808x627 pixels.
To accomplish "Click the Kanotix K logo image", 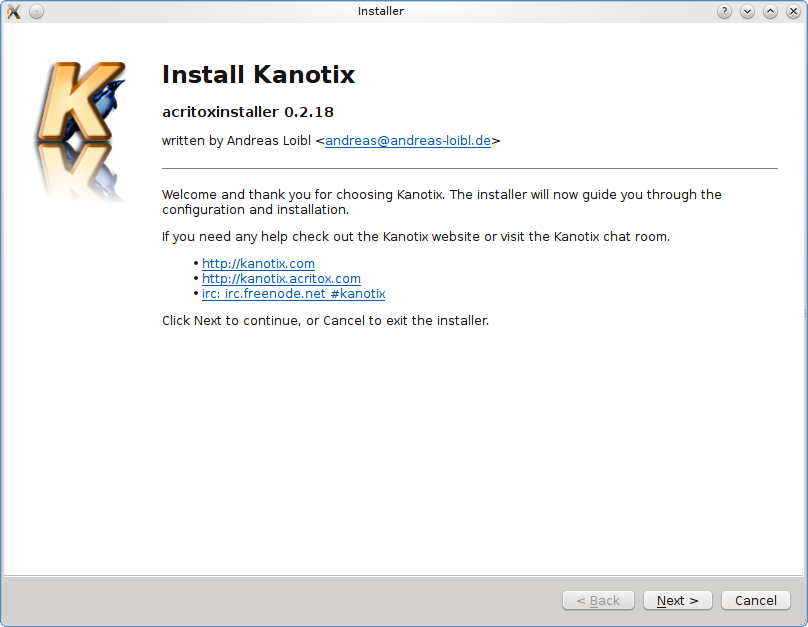I will (x=81, y=131).
